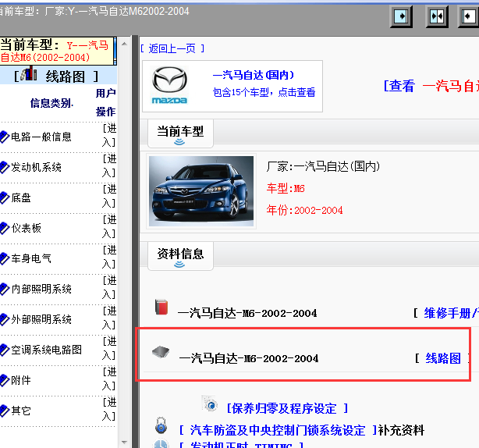Click the left-arrow panel layout button in the top bar
This screenshot has width=479, height=448.
click(x=469, y=16)
